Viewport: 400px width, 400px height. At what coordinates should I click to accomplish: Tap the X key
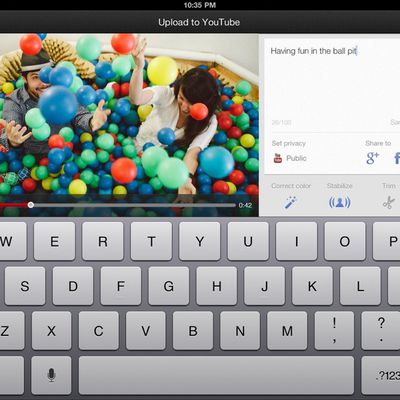click(51, 331)
